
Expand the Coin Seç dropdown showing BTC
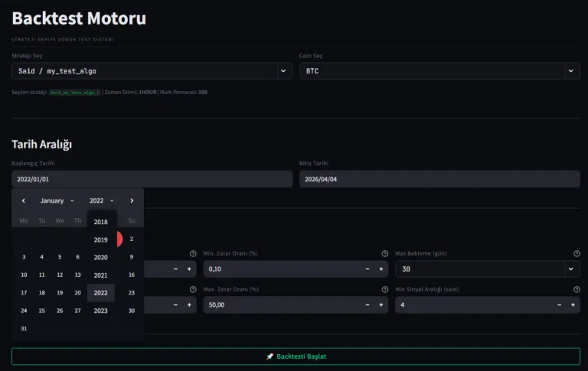point(439,71)
